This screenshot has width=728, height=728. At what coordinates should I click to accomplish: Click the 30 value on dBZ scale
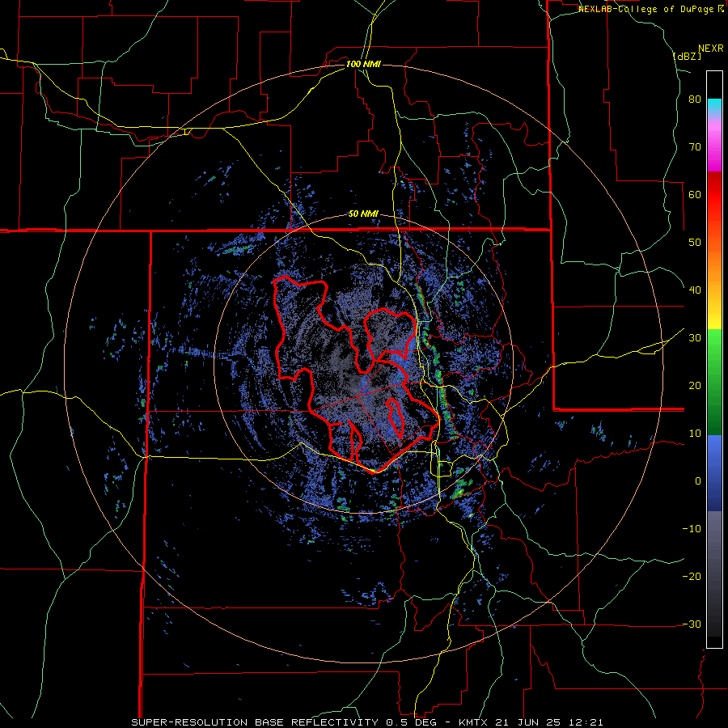(695, 338)
